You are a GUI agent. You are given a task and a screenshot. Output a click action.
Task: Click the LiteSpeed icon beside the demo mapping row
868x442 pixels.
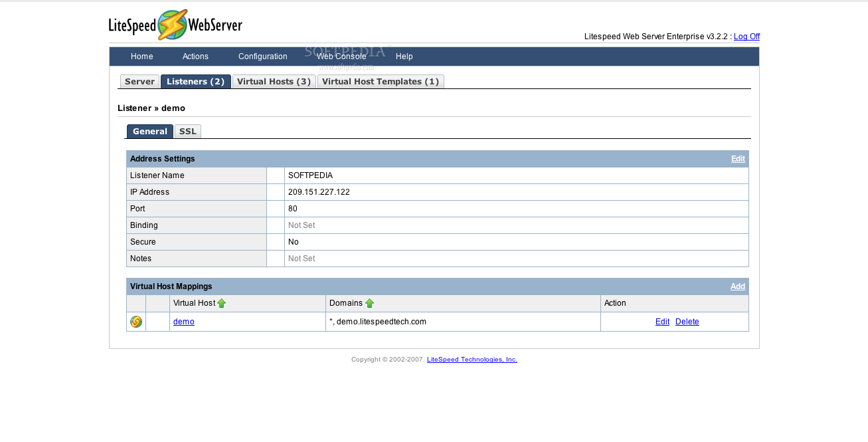tap(135, 321)
